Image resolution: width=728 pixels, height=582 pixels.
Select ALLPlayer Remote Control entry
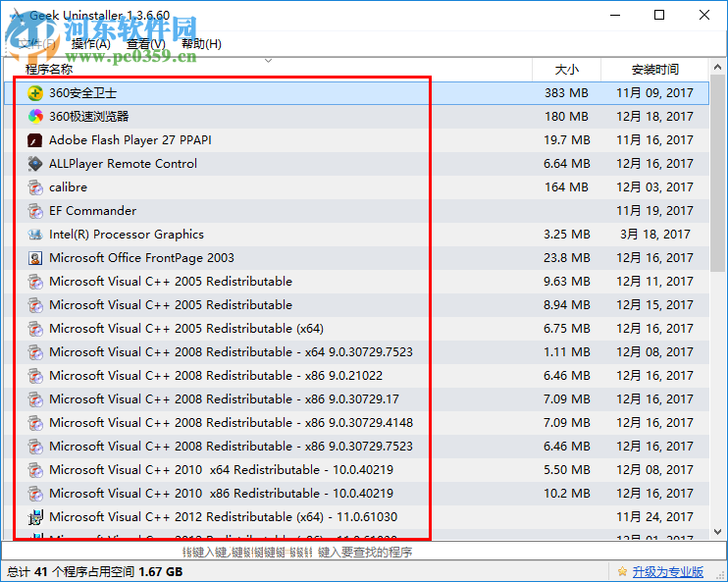123,164
